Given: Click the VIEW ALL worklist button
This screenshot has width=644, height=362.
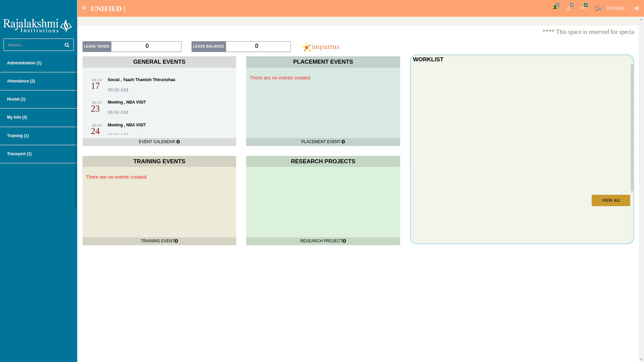Looking at the screenshot, I should coord(611,200).
